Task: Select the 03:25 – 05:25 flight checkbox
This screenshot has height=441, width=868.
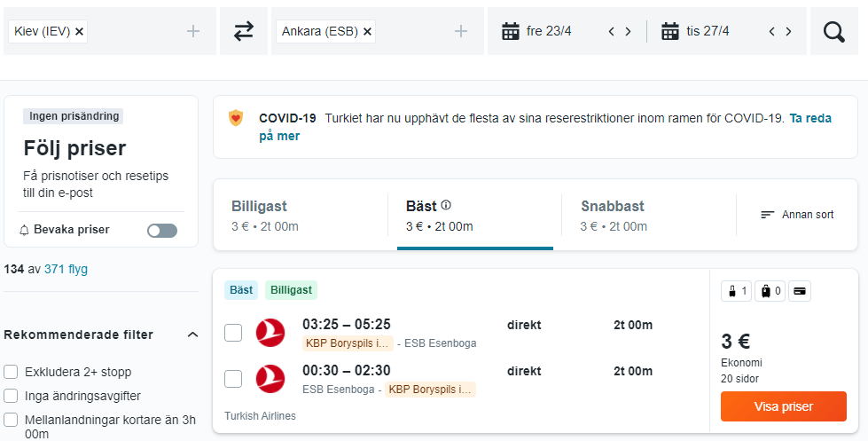Action: (x=233, y=333)
